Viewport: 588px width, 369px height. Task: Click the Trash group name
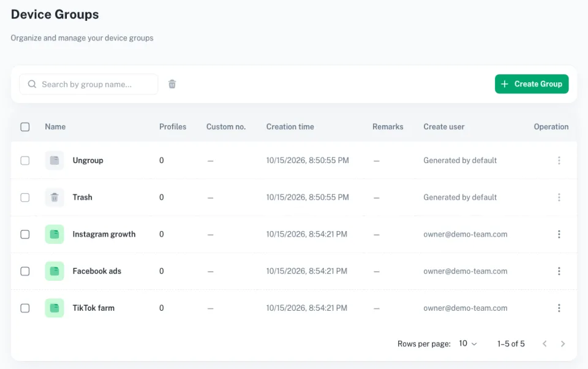(x=82, y=197)
